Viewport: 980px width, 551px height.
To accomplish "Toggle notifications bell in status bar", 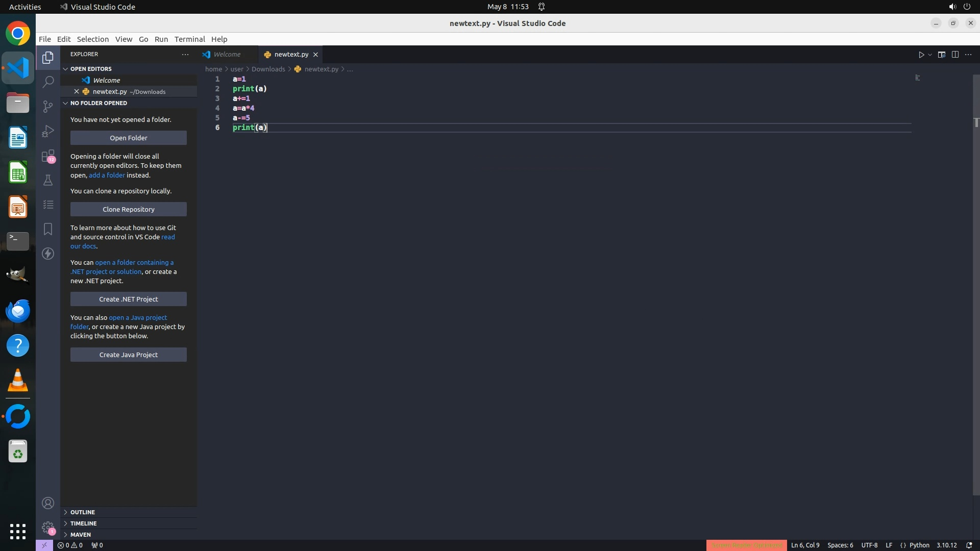I will [969, 545].
